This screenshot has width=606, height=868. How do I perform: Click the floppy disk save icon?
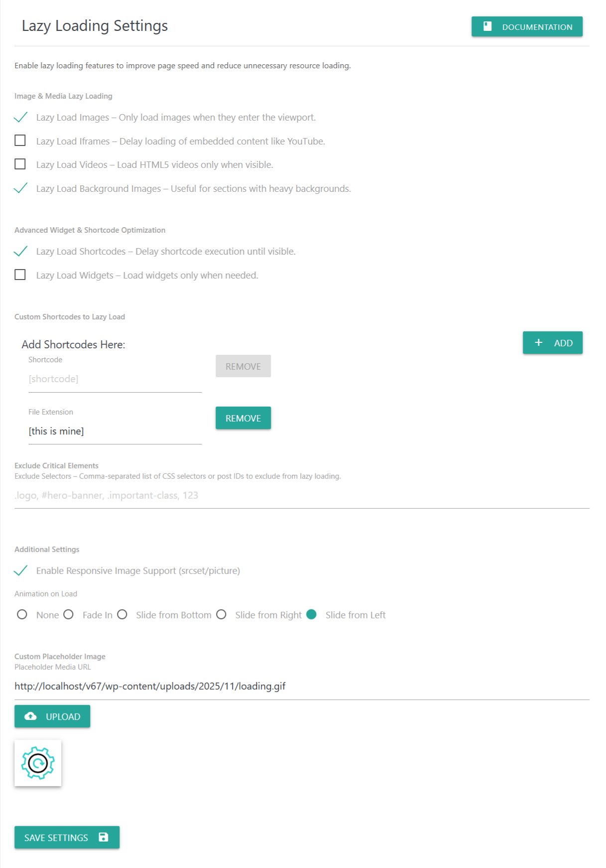click(104, 838)
